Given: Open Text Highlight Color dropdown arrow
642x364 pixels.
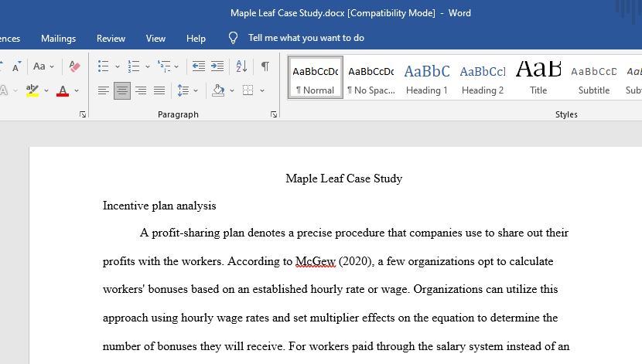Looking at the screenshot, I should pos(46,90).
